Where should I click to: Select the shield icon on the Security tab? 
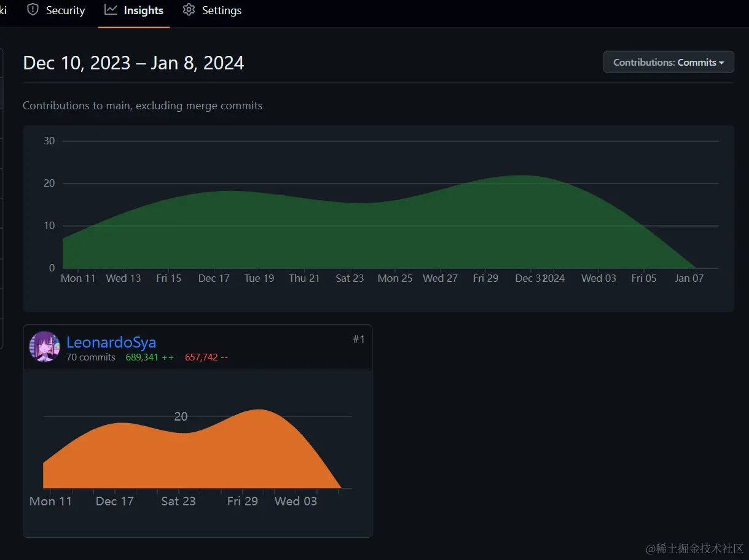click(x=32, y=10)
